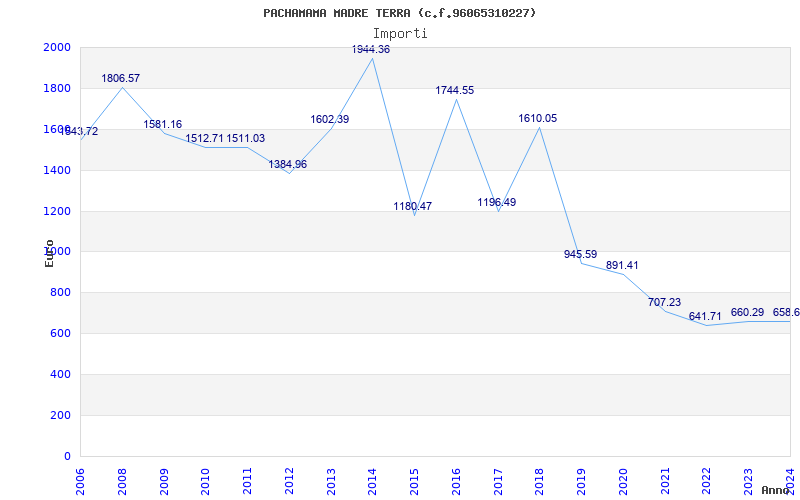Click the x-axis year 2022

pos(707,481)
